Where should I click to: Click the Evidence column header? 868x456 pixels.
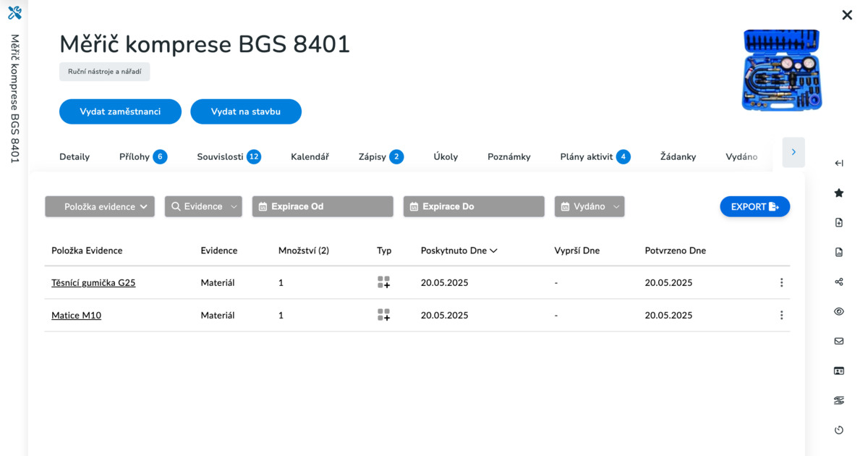pyautogui.click(x=219, y=250)
